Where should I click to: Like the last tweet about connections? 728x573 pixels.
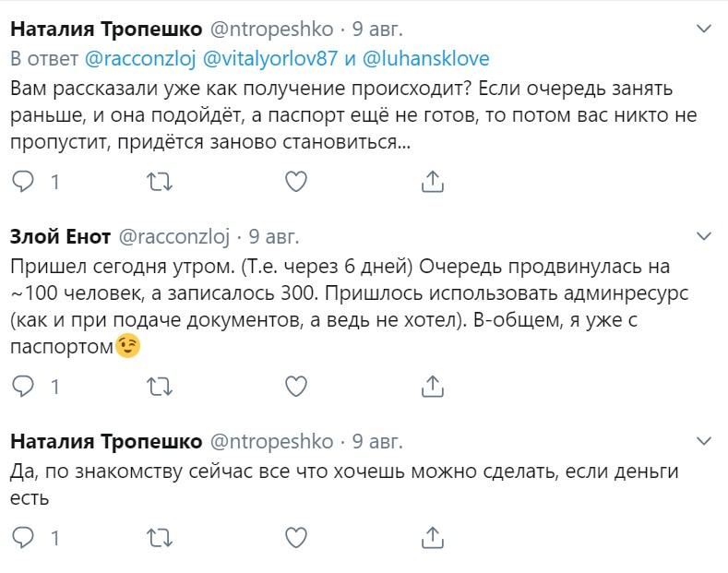(295, 536)
